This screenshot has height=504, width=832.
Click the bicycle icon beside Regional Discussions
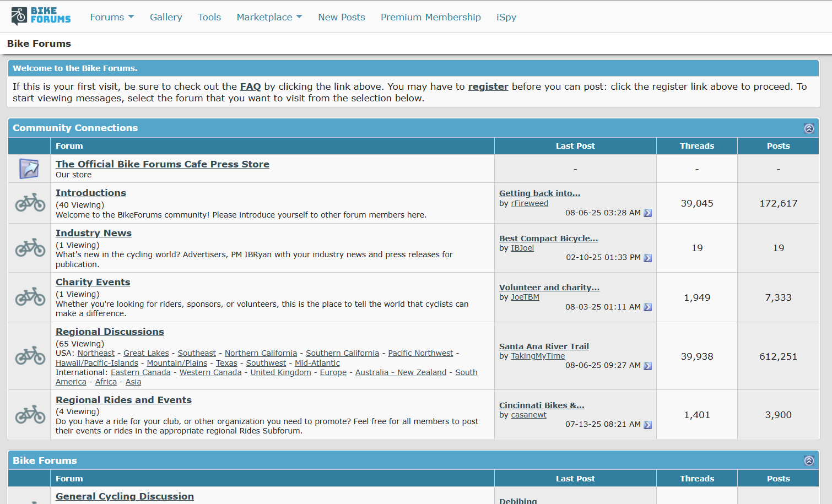(x=30, y=356)
